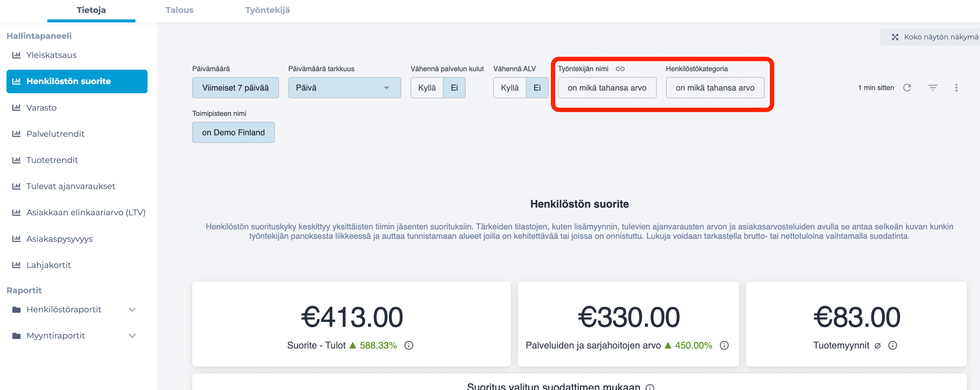980x390 pixels.
Task: Click the 1 min sitten timestamp
Action: [876, 88]
